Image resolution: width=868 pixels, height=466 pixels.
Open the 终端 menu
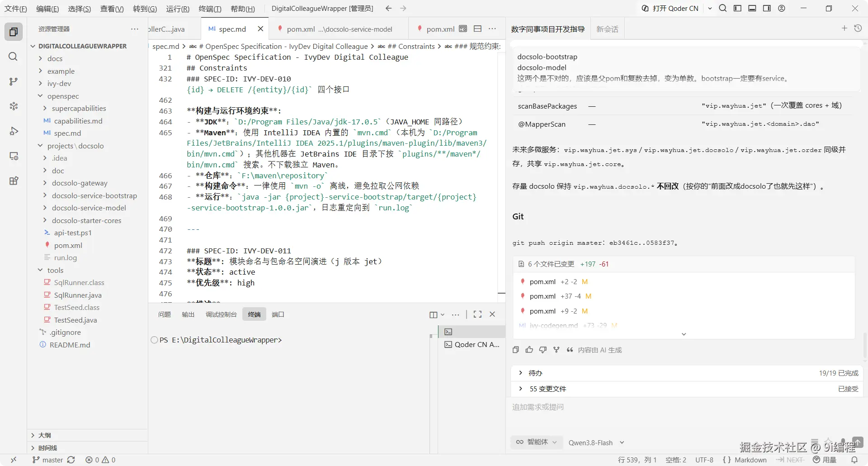pyautogui.click(x=210, y=9)
